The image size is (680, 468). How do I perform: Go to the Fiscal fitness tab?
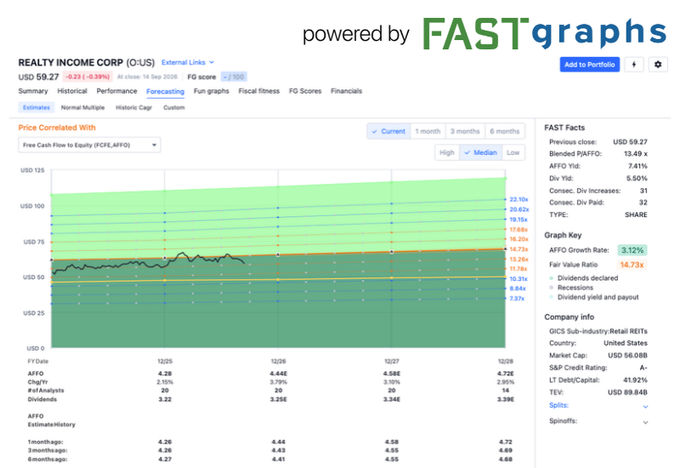pyautogui.click(x=259, y=91)
